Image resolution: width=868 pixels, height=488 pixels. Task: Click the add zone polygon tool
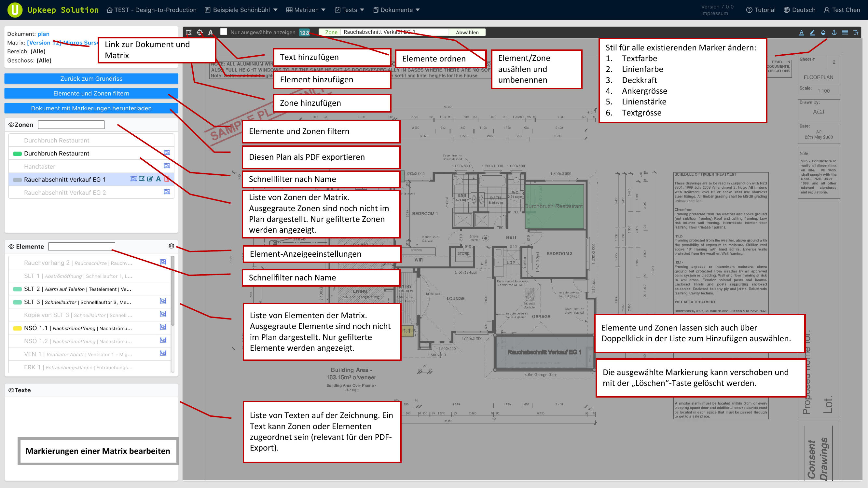point(189,32)
